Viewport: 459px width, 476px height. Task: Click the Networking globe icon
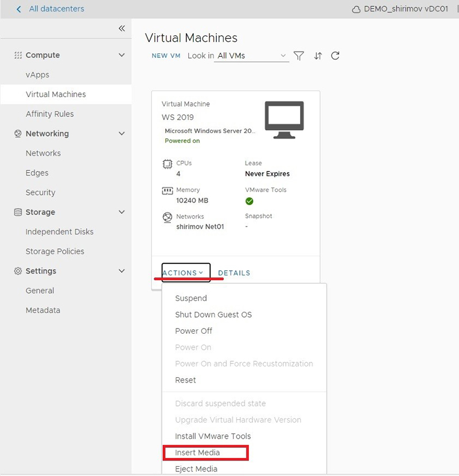(x=18, y=134)
